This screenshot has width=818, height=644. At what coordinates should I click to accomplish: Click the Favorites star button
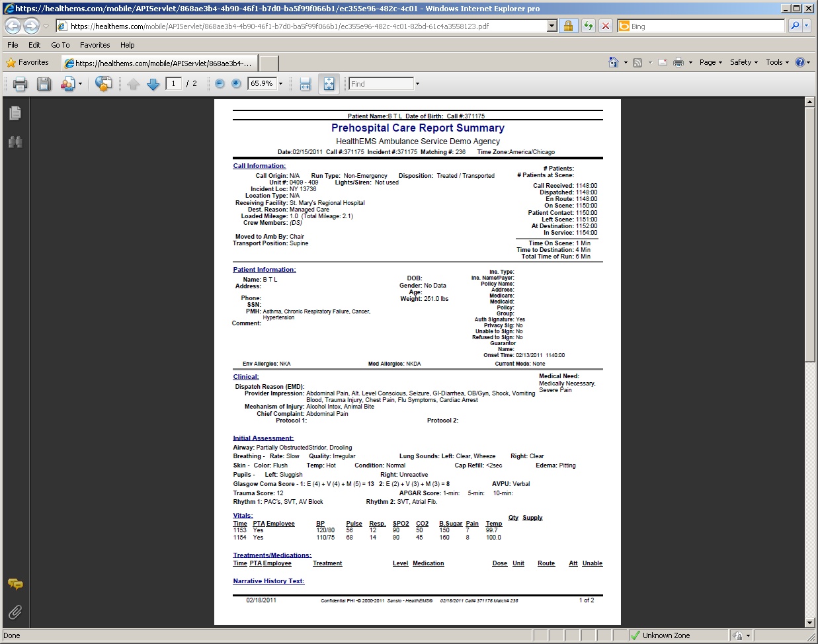[28, 63]
